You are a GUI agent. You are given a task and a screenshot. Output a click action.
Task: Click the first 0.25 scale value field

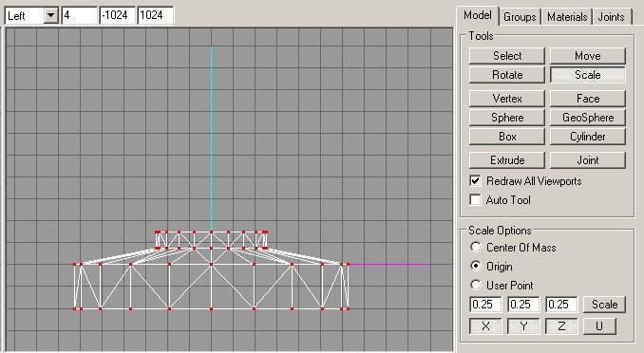[485, 305]
